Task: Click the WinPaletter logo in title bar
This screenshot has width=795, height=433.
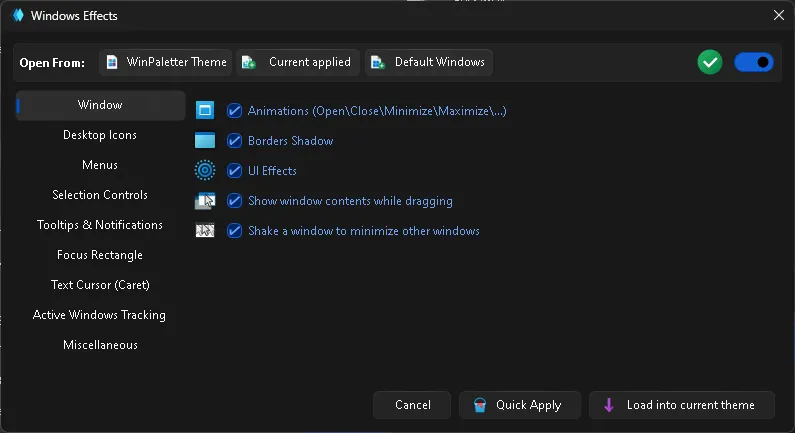Action: click(x=17, y=15)
